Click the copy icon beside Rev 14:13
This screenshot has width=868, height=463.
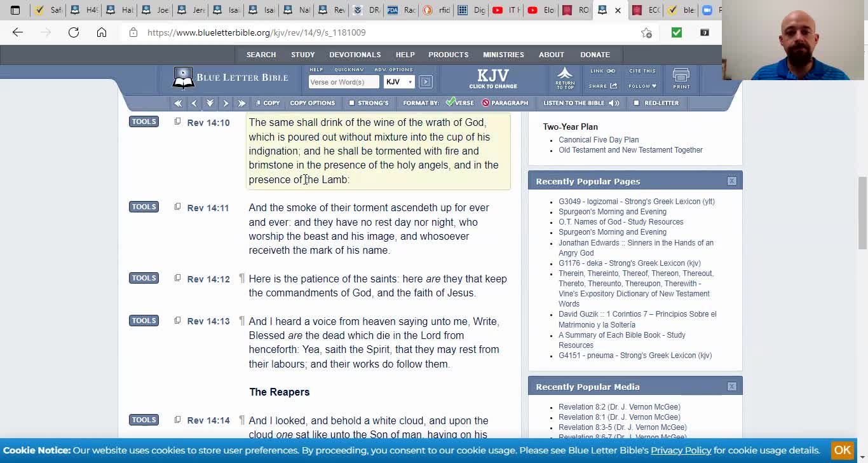pos(177,321)
